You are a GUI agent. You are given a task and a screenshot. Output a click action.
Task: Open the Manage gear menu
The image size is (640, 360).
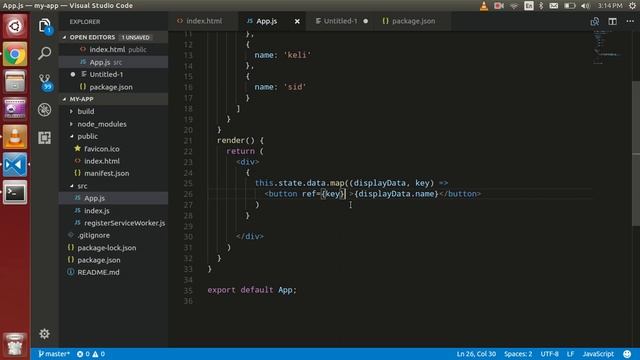(x=44, y=334)
